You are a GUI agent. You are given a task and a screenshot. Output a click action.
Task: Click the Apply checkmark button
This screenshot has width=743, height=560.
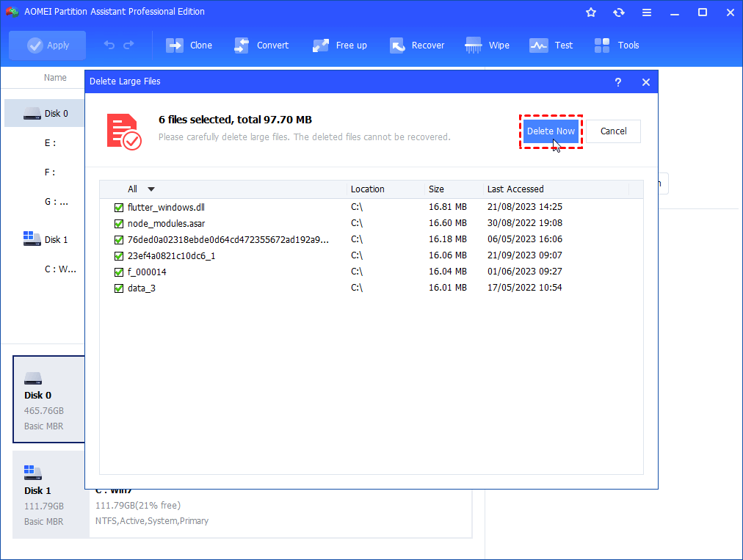click(x=48, y=46)
